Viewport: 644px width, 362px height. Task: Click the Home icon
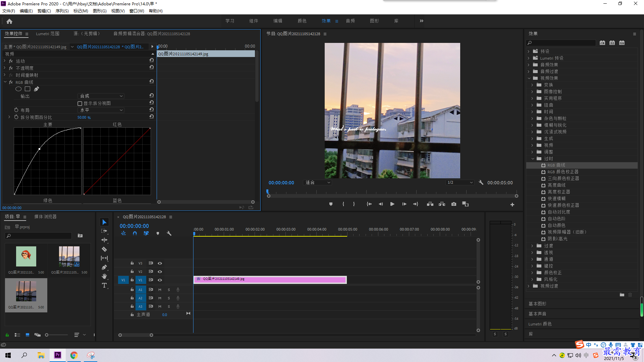pos(9,21)
